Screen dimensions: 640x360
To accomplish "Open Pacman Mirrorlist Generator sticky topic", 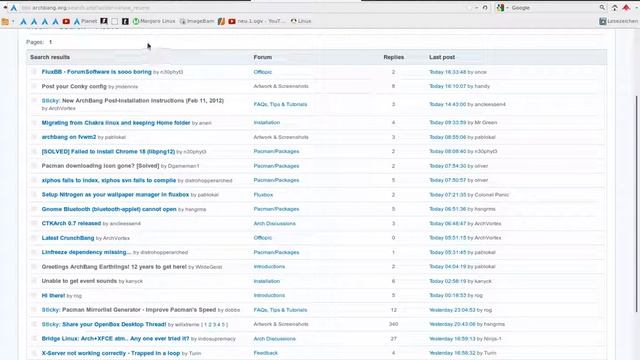I will coord(139,310).
